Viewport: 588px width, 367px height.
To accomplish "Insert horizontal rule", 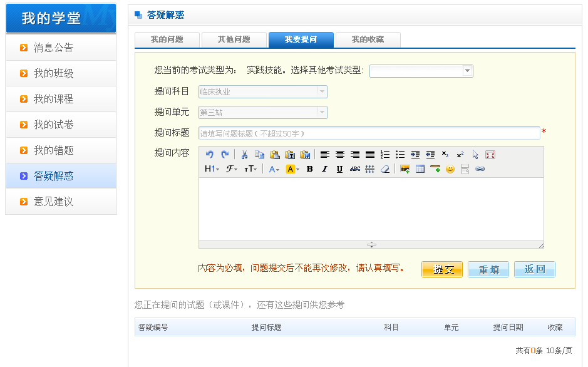I will click(435, 169).
